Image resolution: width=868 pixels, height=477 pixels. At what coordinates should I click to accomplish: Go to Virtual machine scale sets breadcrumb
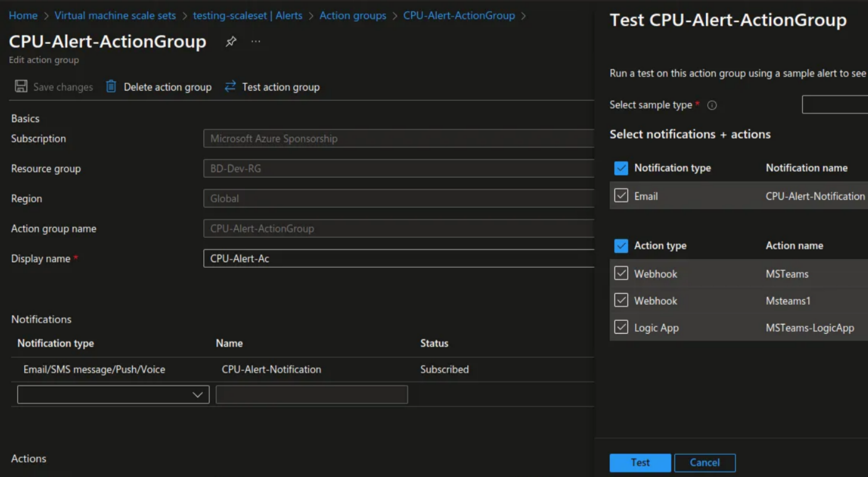point(115,15)
